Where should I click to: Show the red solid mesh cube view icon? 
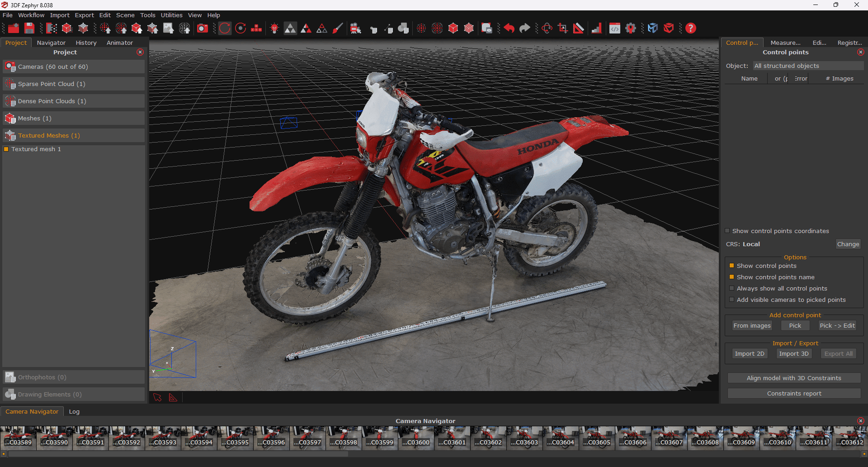tap(453, 29)
